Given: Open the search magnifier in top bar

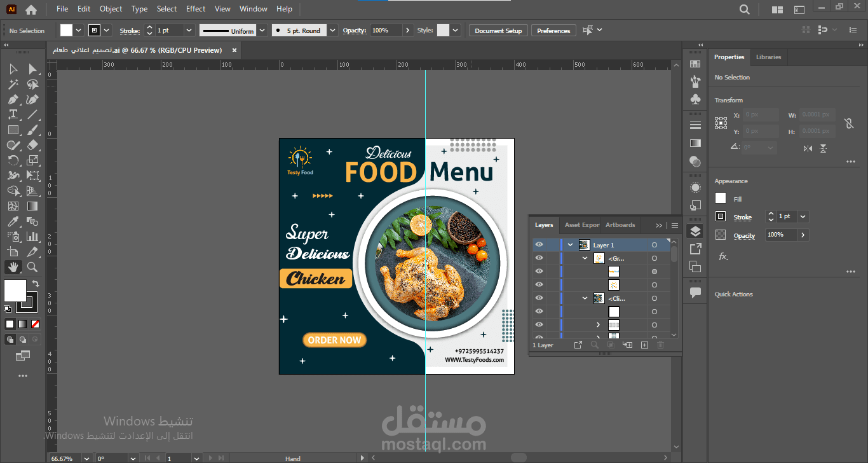Looking at the screenshot, I should (745, 10).
